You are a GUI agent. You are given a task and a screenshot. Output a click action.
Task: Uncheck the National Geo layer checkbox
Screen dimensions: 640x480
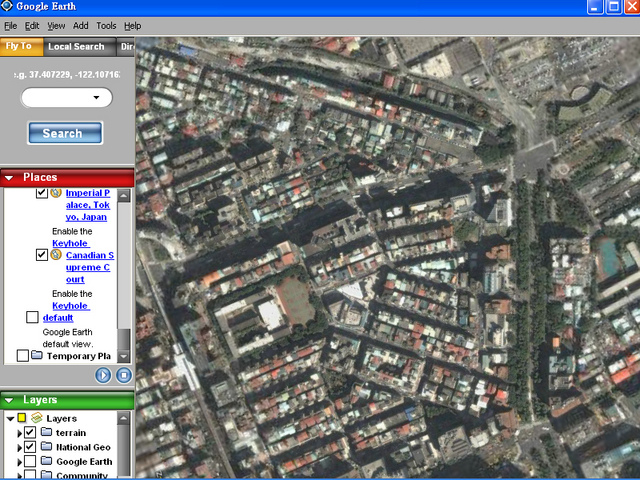click(x=30, y=447)
